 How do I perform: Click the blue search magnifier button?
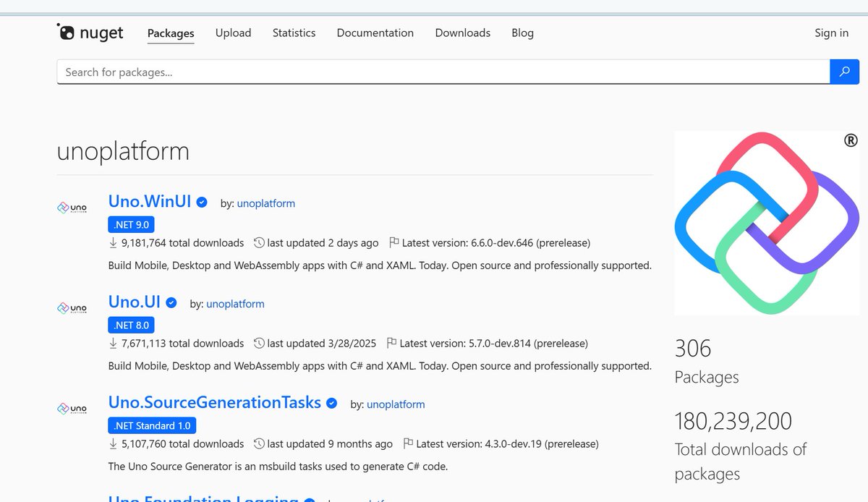pyautogui.click(x=844, y=72)
